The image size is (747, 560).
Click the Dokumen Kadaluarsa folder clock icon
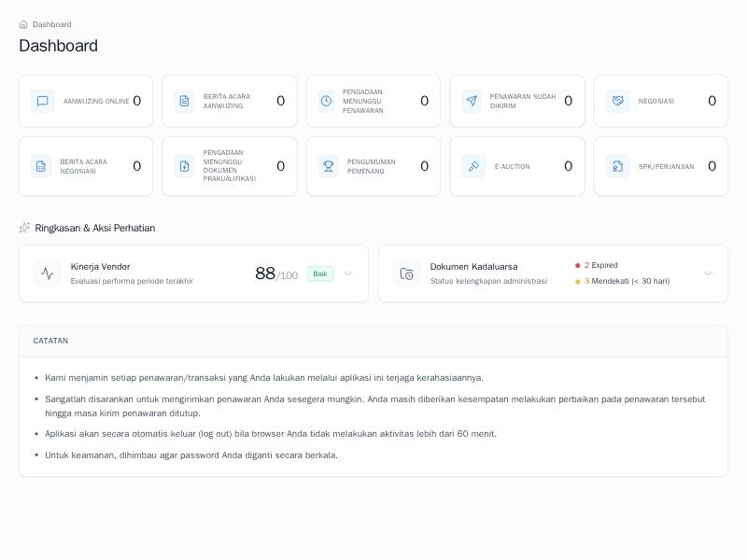pyautogui.click(x=407, y=273)
